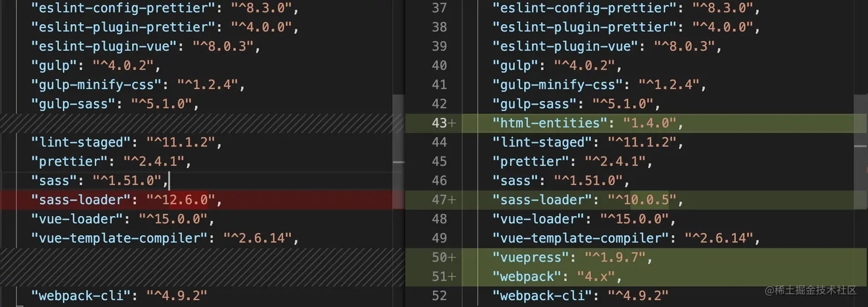Click the "1.4.0" html-entities version value
Screen dimensions: 868x307
pyautogui.click(x=650, y=123)
